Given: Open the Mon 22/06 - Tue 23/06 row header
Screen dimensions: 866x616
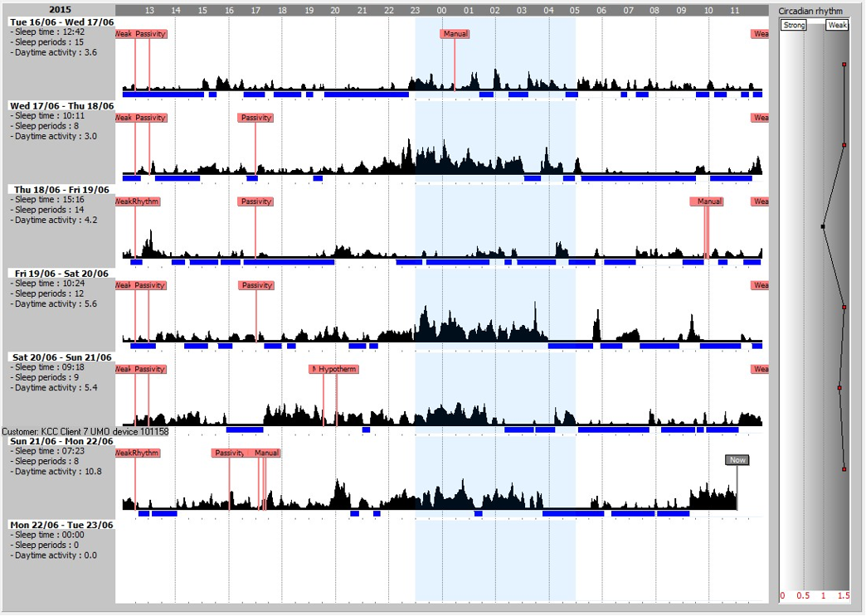Looking at the screenshot, I should 61,524.
